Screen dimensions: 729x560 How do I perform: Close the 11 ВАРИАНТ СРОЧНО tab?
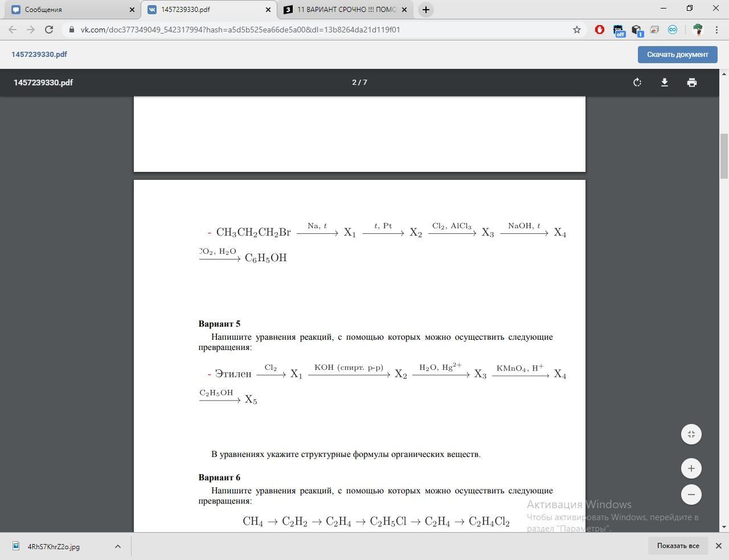click(404, 10)
